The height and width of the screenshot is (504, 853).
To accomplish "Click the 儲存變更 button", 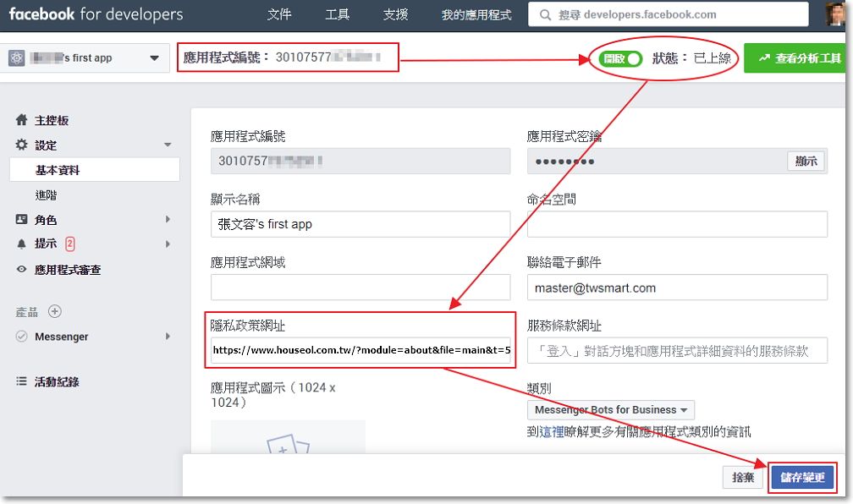I will point(802,478).
